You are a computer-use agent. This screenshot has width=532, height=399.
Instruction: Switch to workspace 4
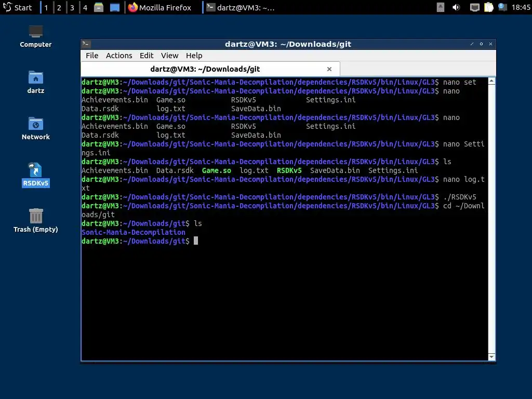(85, 7)
